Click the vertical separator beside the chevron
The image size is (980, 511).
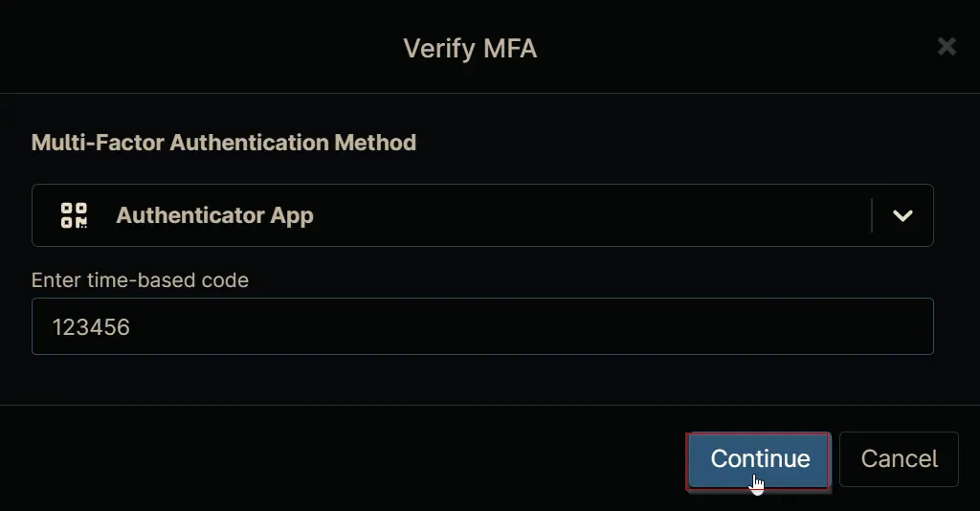[871, 215]
